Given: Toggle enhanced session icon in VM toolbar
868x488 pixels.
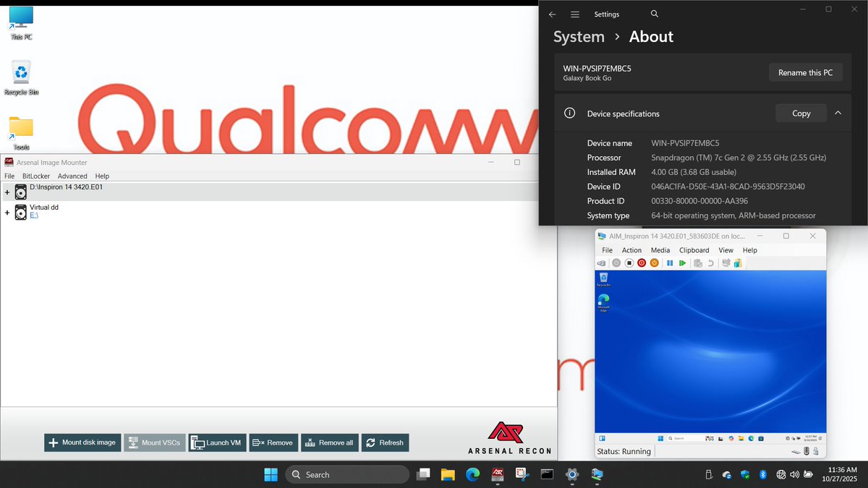Looking at the screenshot, I should 726,263.
